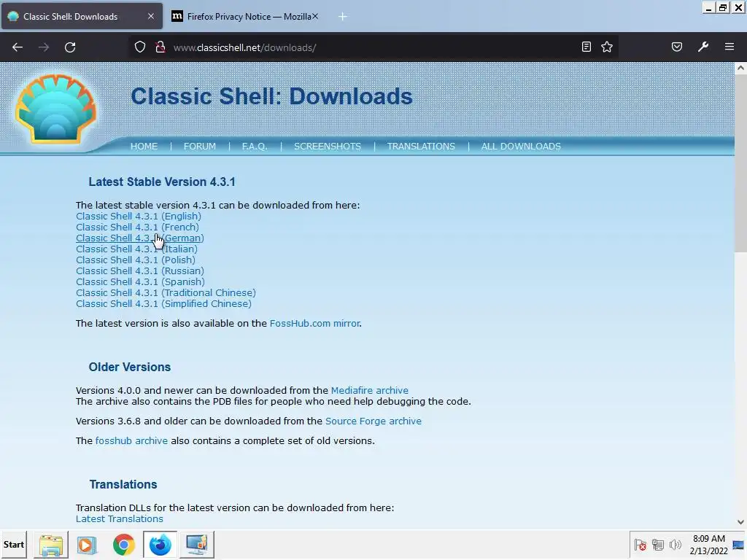
Task: Open the Windows Start button
Action: click(14, 545)
